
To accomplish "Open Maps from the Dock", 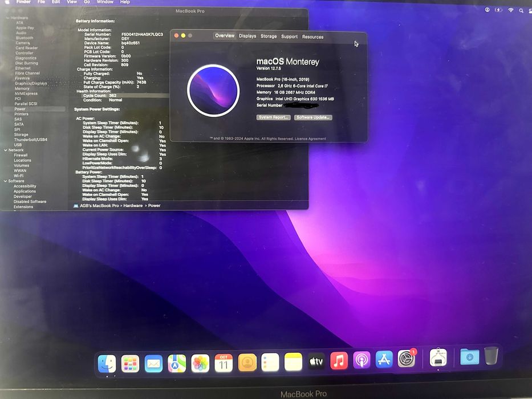I will point(177,364).
